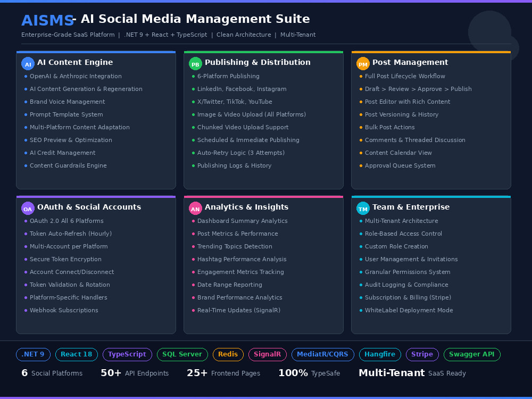Click WhiteLabel Deployment Mode item

(x=409, y=311)
